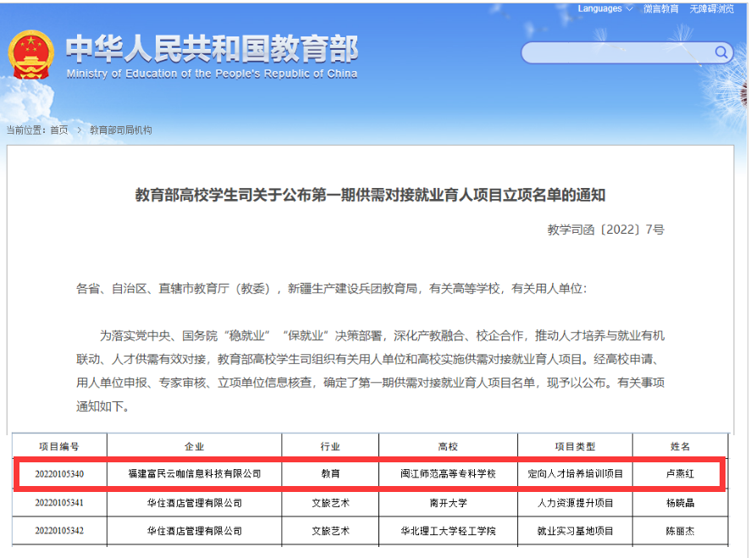Click the 中华人民共和国教育部 site title
The image size is (756, 558).
coord(212,48)
